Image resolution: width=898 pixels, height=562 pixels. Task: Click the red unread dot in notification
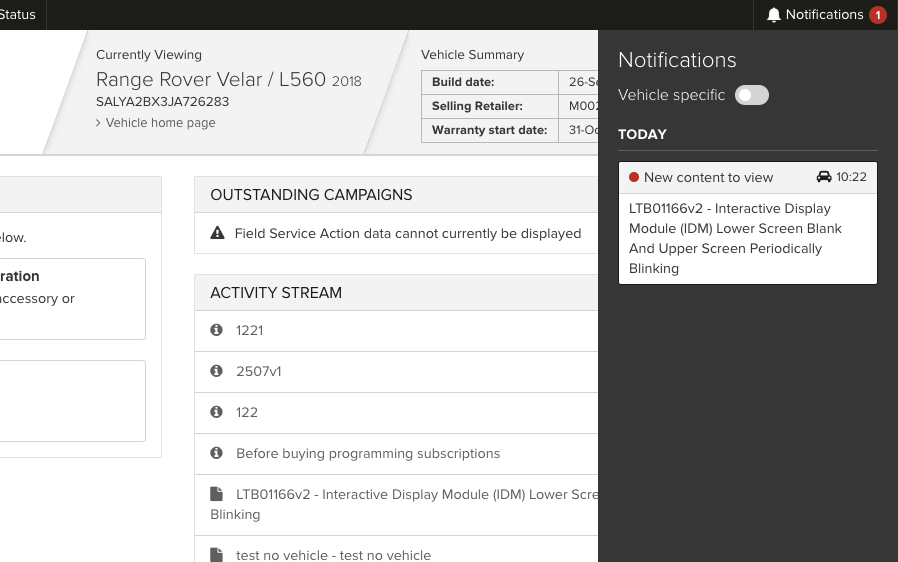(633, 177)
